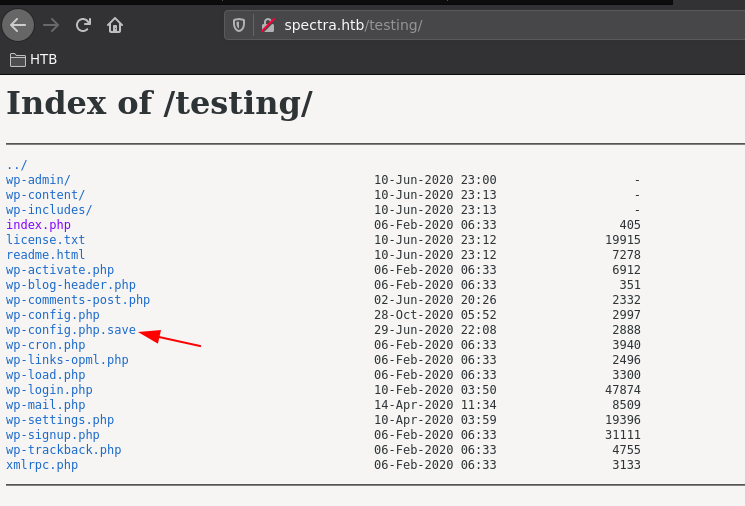View the license.txt file
The width and height of the screenshot is (745, 506).
pyautogui.click(x=45, y=240)
